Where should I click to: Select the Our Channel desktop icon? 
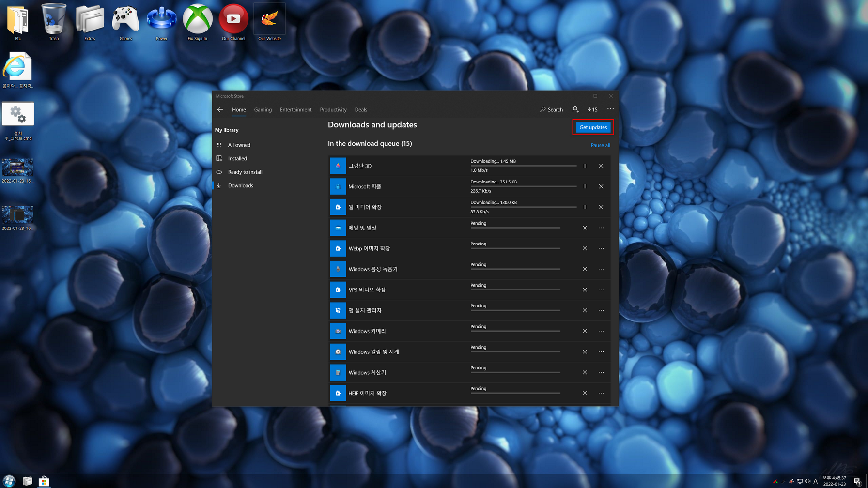(x=233, y=22)
